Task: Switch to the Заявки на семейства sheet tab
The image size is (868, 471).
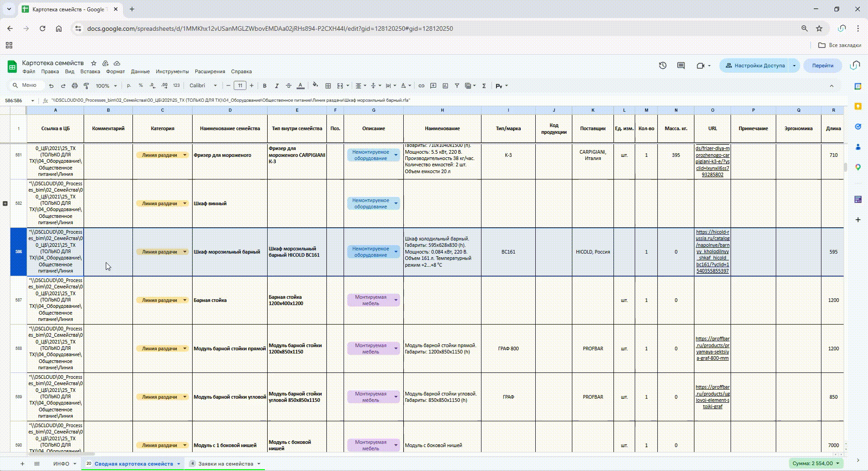Action: coord(225,464)
